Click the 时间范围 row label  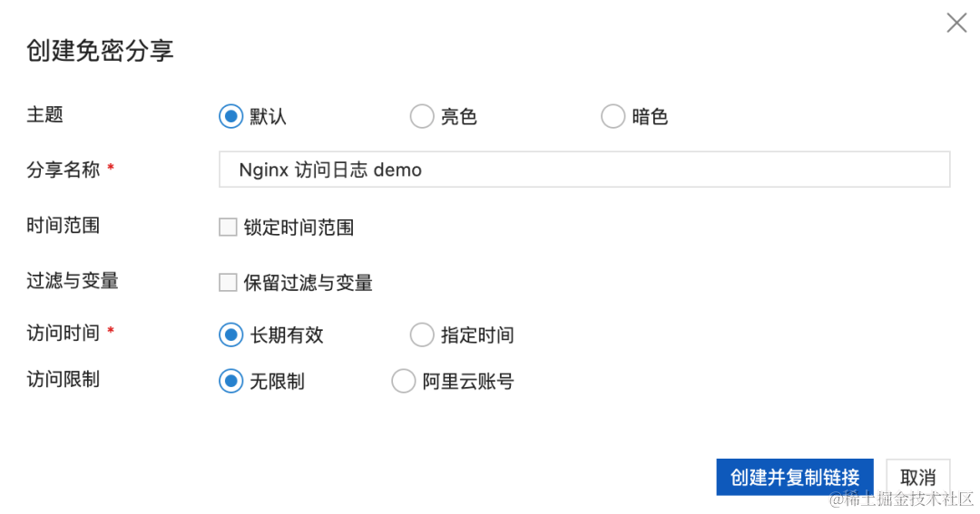[x=64, y=226]
